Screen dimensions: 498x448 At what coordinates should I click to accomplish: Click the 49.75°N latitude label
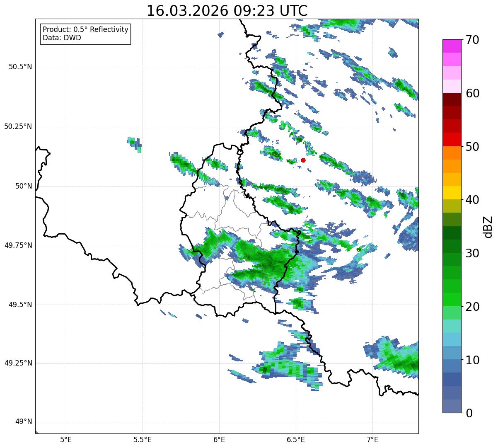point(18,245)
